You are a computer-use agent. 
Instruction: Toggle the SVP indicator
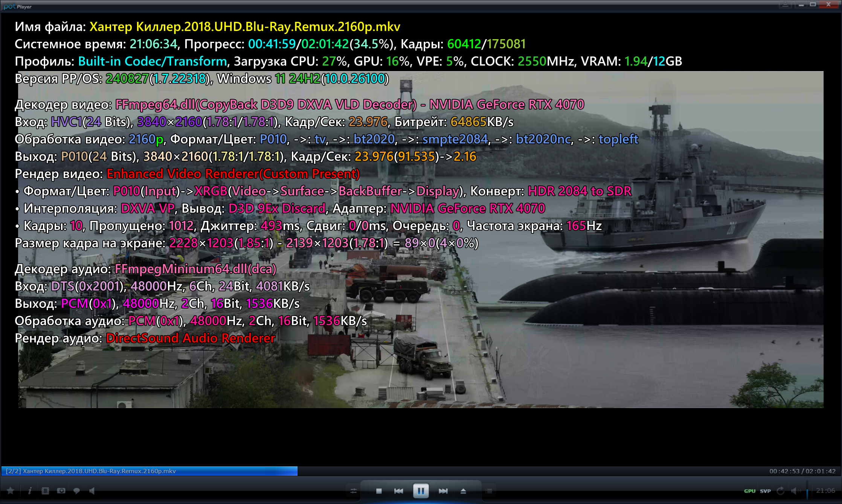(765, 491)
